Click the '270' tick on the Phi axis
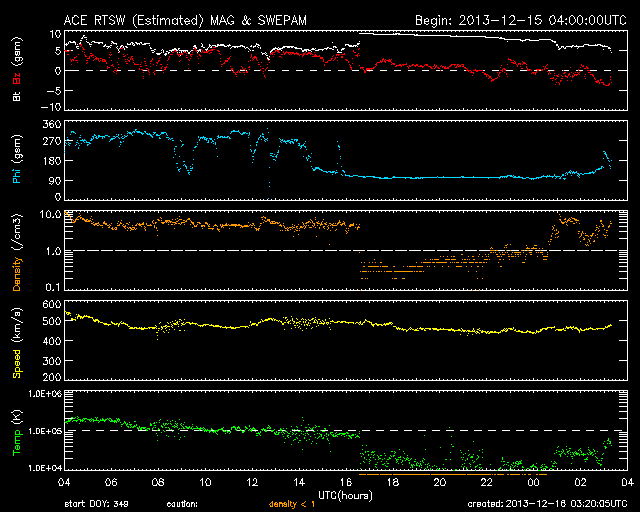640x512 pixels. tap(52, 141)
